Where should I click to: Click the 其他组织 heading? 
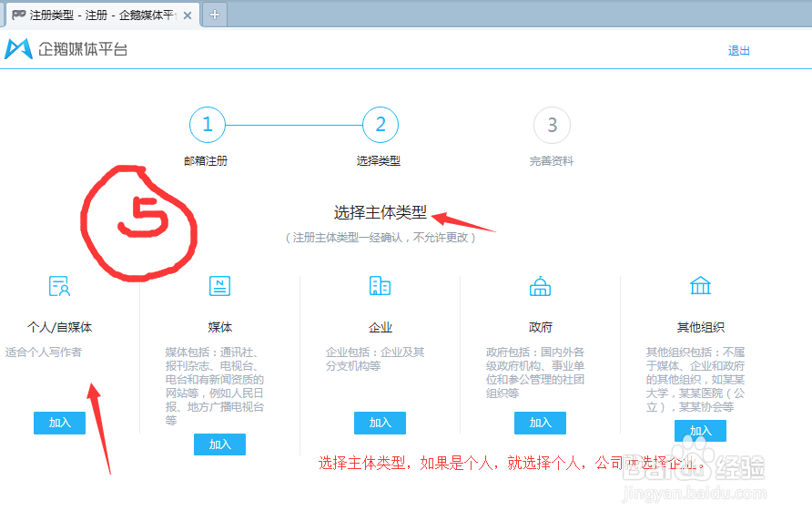coord(701,328)
